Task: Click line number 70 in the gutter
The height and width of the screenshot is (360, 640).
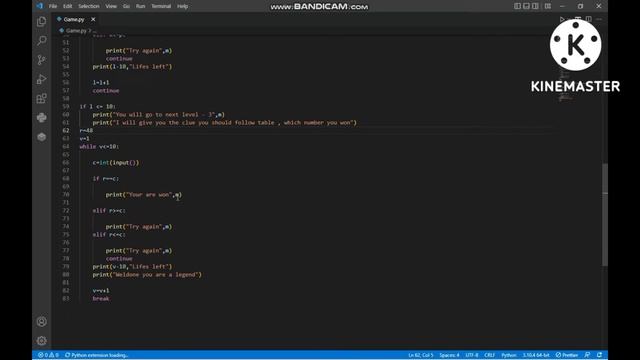Action: [x=66, y=195]
